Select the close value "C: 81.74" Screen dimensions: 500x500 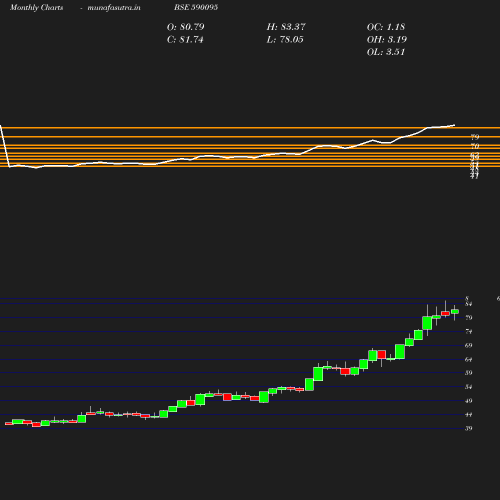(x=185, y=39)
